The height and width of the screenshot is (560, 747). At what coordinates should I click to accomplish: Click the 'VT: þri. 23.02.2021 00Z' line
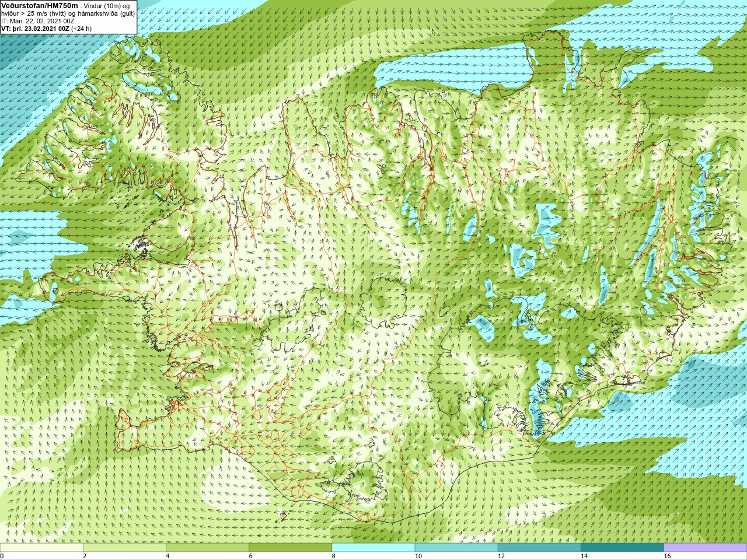coord(35,29)
